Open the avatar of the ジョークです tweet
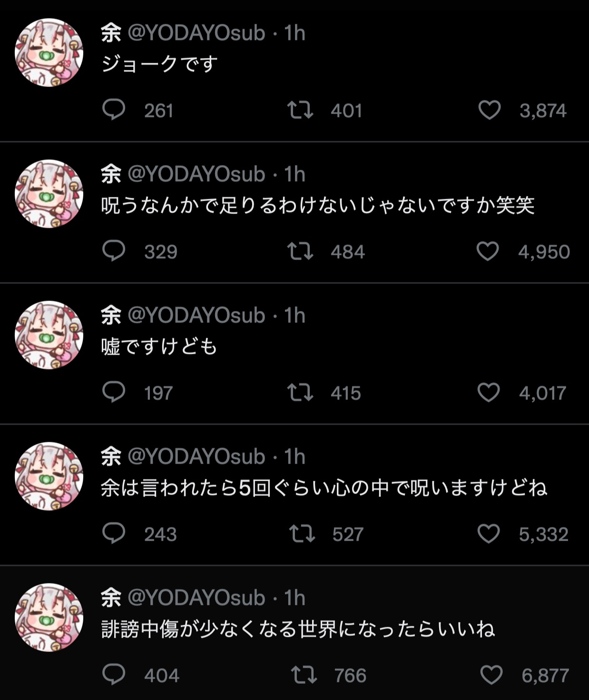The image size is (589, 700). click(x=49, y=53)
